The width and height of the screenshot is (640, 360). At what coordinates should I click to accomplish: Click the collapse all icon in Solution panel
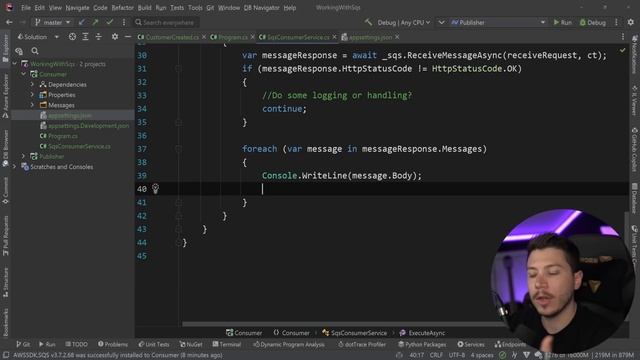point(99,37)
